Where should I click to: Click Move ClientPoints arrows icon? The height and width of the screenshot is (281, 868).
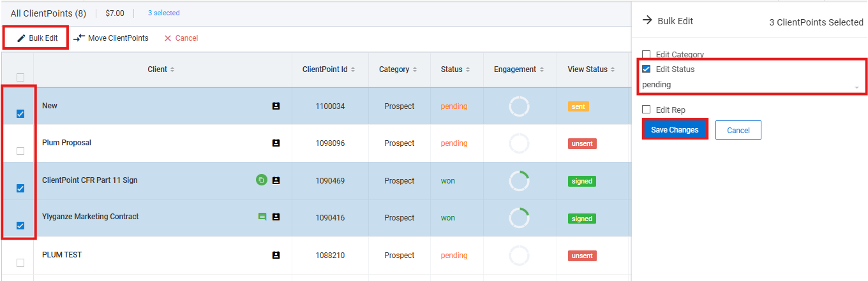click(x=79, y=38)
